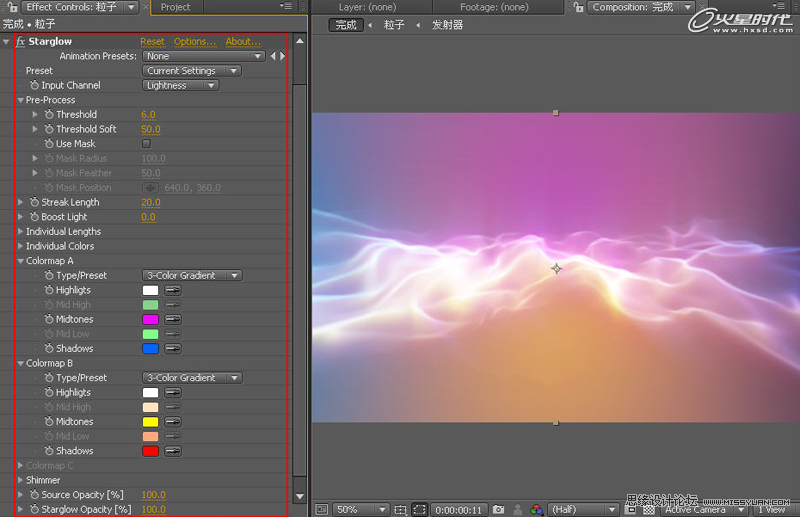Collapse the Starglow effect twirl arrow

tap(6, 42)
